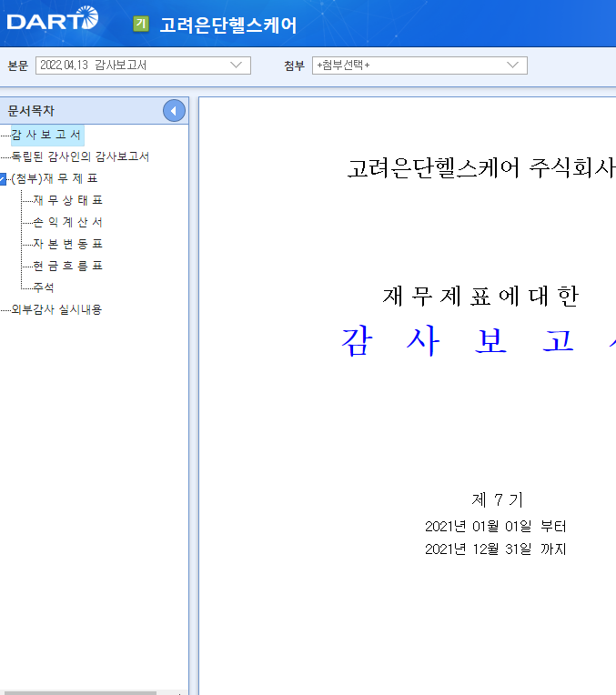Click the horizontal scrollbar in tree panel
Image resolution: width=616 pixels, height=695 pixels.
click(78, 693)
